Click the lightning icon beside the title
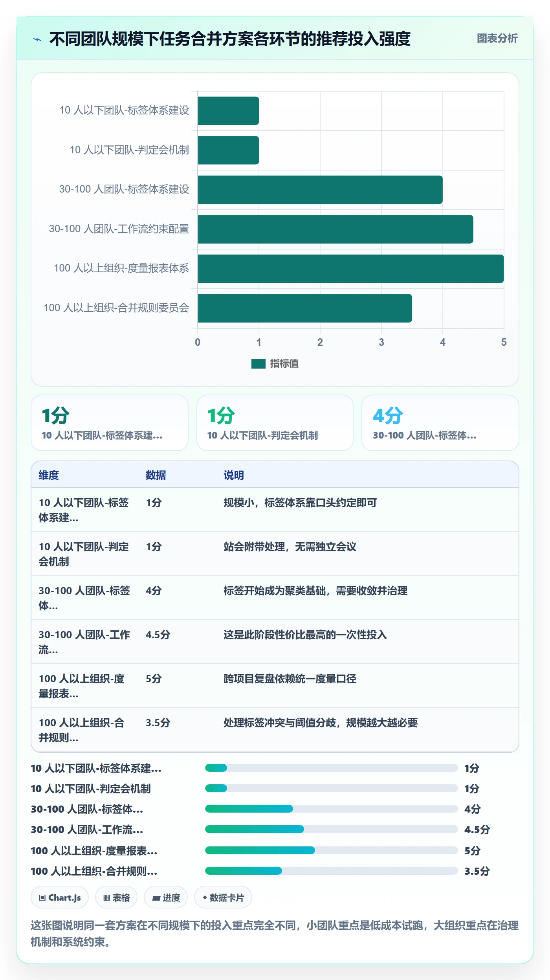 (x=37, y=39)
